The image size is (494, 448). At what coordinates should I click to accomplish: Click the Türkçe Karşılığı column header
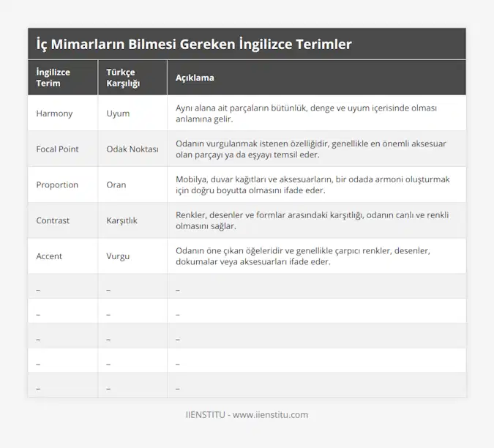pyautogui.click(x=124, y=78)
